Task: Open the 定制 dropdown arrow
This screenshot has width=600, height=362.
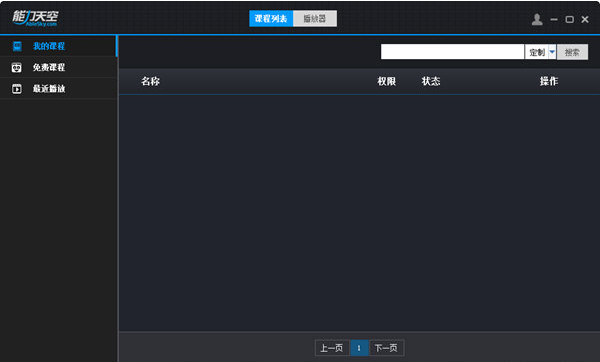Action: pos(552,52)
